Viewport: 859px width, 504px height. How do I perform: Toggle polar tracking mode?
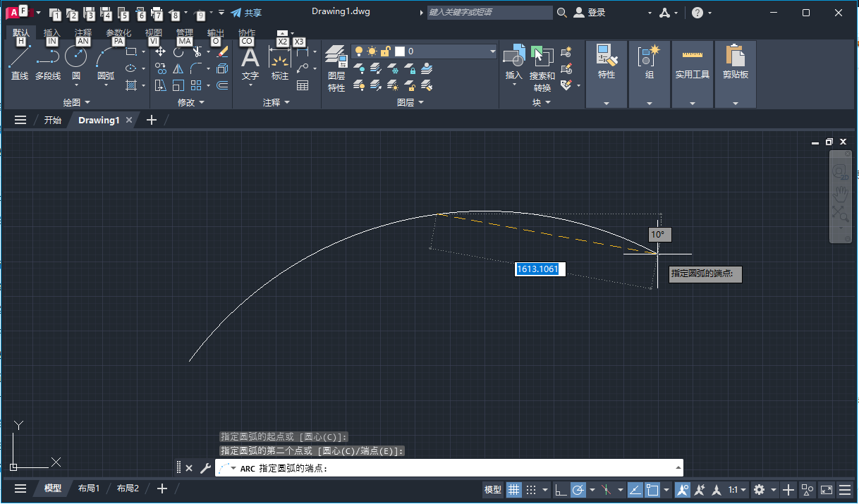pos(578,489)
